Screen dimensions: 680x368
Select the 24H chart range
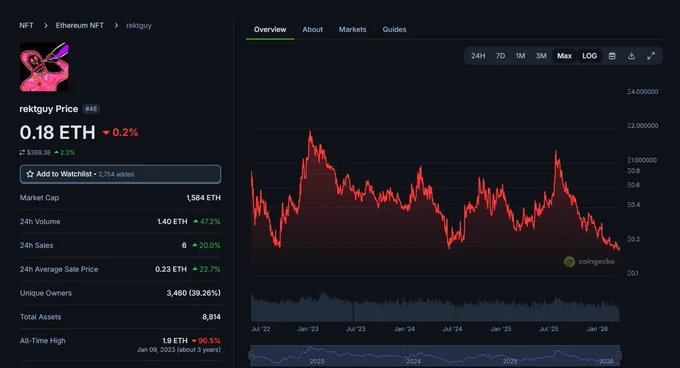click(478, 56)
